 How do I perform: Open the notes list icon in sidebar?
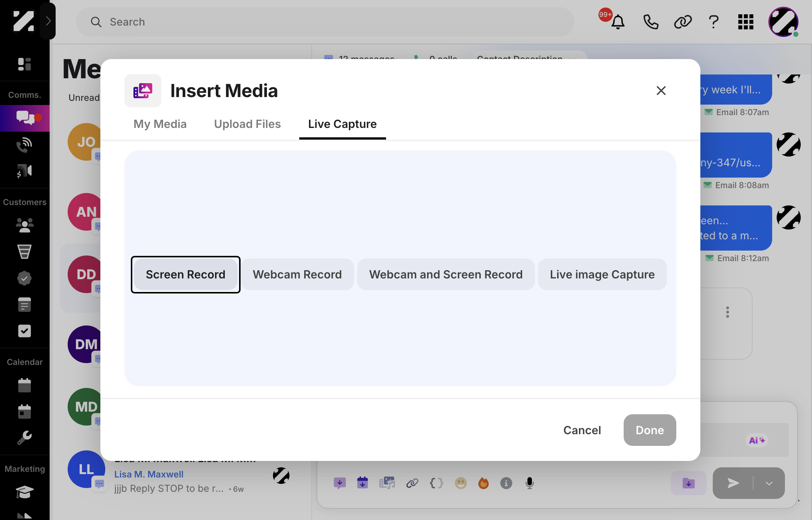pyautogui.click(x=24, y=304)
